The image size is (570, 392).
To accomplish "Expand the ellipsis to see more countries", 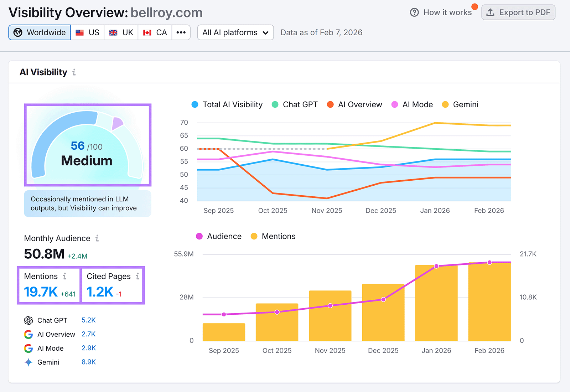I will pyautogui.click(x=181, y=32).
